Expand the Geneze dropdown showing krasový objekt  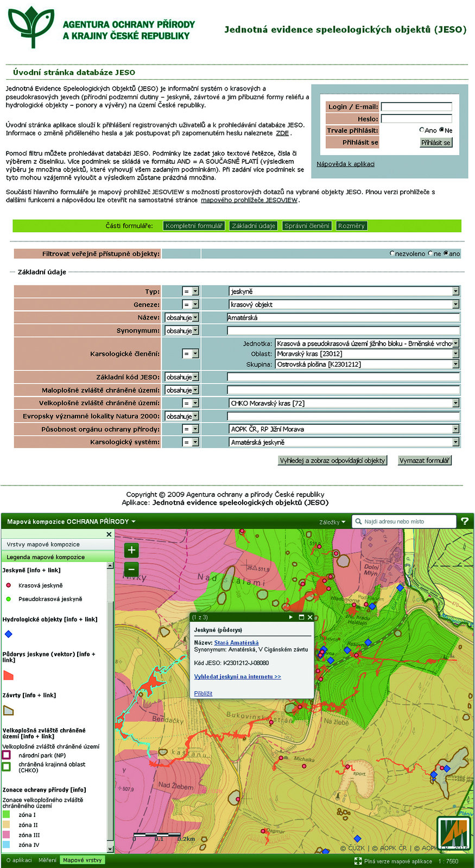(344, 304)
